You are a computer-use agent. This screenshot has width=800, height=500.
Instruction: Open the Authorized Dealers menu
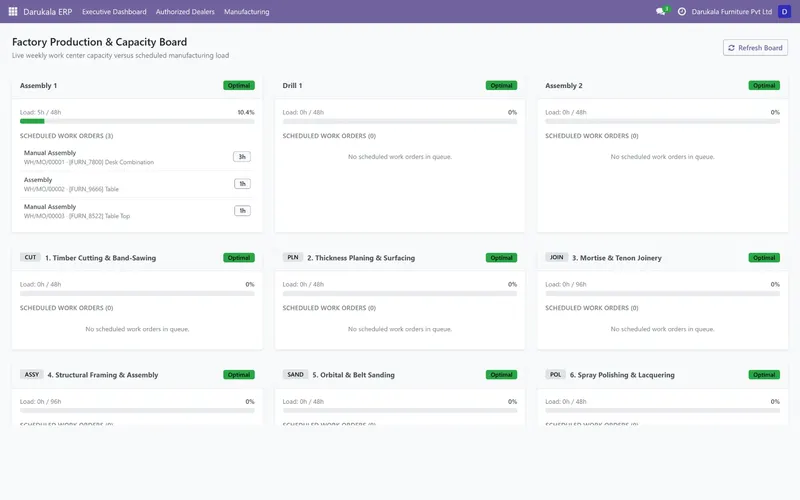click(x=185, y=11)
